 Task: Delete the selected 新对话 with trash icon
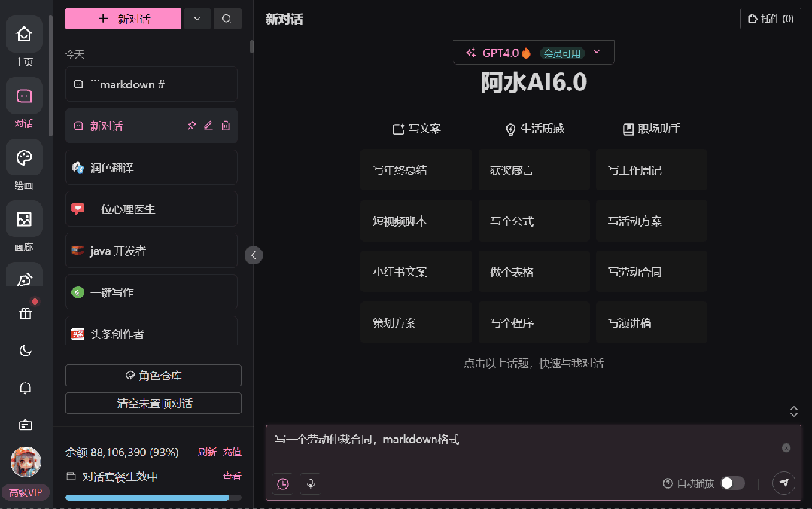coord(225,126)
